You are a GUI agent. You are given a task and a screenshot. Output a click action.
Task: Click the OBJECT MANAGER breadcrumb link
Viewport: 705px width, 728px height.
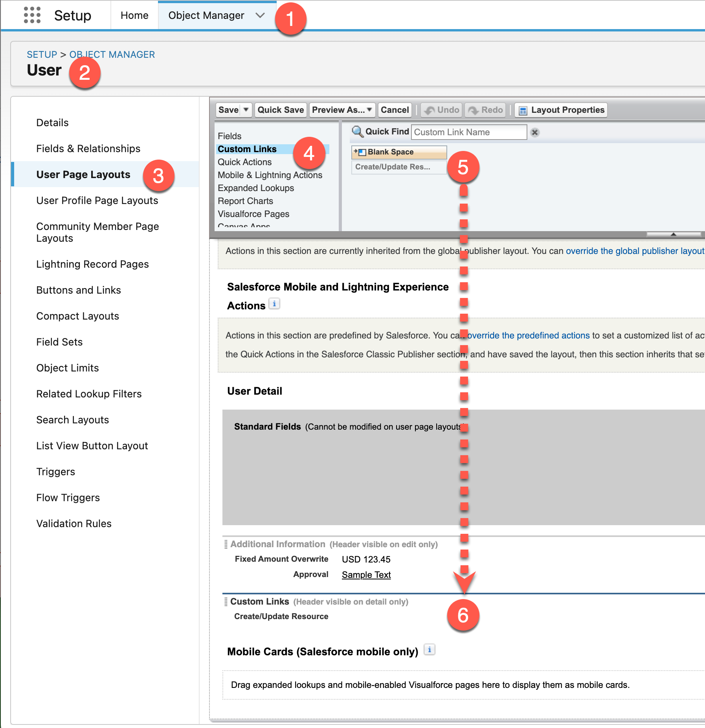[112, 54]
